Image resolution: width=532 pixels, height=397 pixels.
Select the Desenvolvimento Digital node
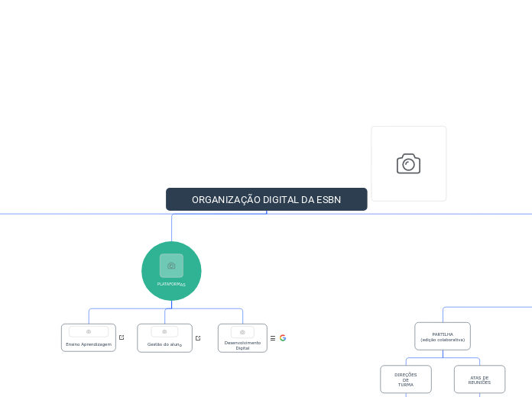(x=242, y=338)
